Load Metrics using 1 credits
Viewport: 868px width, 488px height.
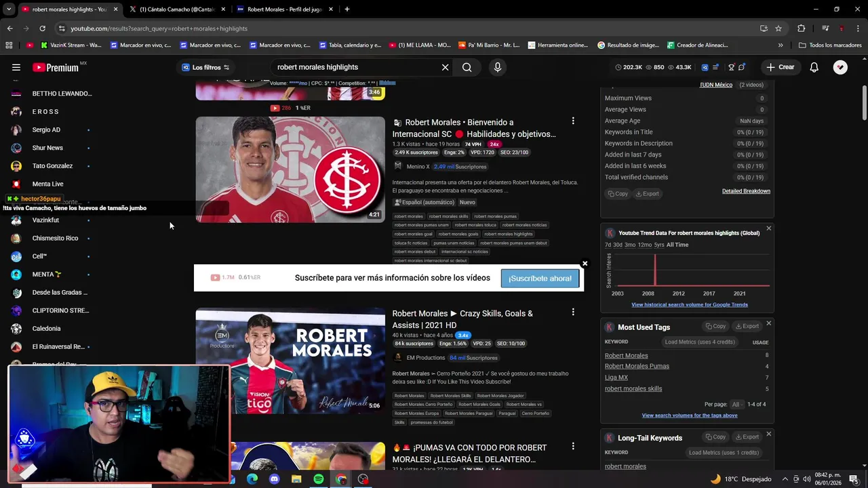tap(724, 453)
